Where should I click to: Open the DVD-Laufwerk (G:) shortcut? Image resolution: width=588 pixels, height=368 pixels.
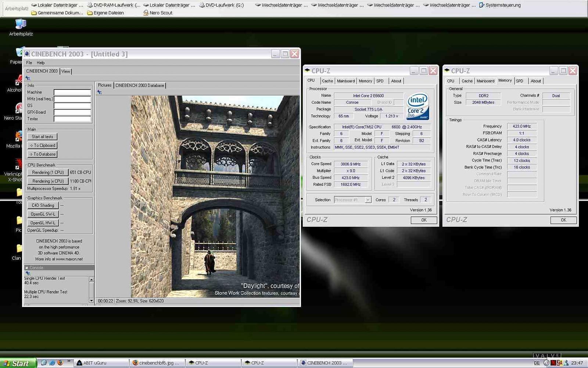pyautogui.click(x=222, y=5)
